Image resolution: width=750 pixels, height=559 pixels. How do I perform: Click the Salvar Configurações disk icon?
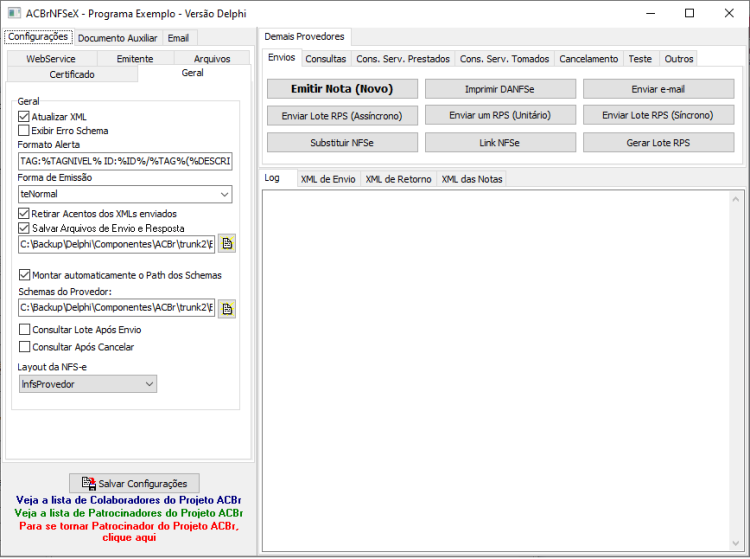point(88,483)
